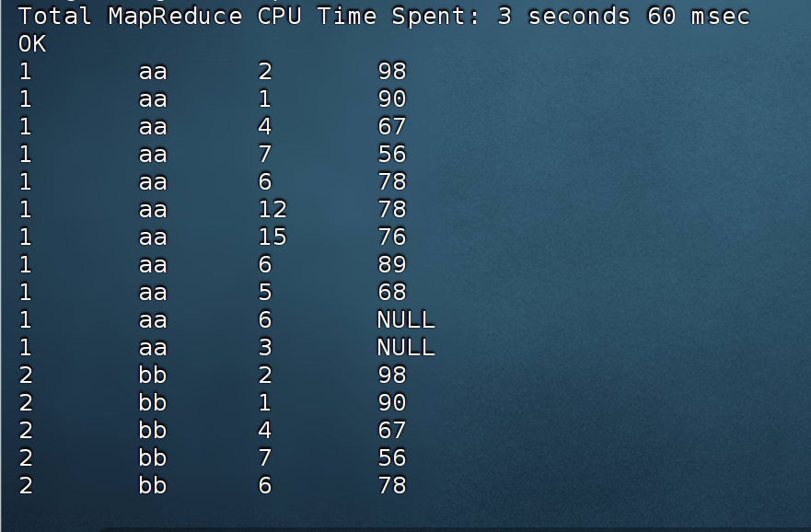Click the word "MapReduce" in the top line

175,17
